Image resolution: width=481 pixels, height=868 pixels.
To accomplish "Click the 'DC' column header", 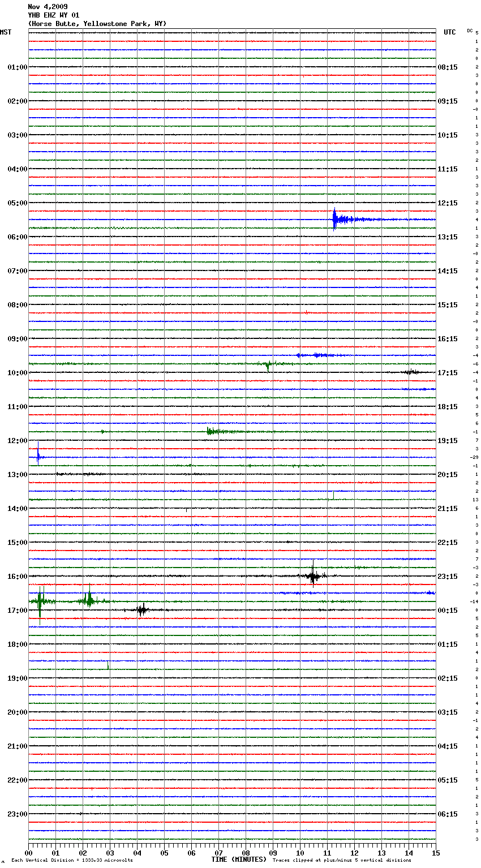I will click(x=470, y=31).
